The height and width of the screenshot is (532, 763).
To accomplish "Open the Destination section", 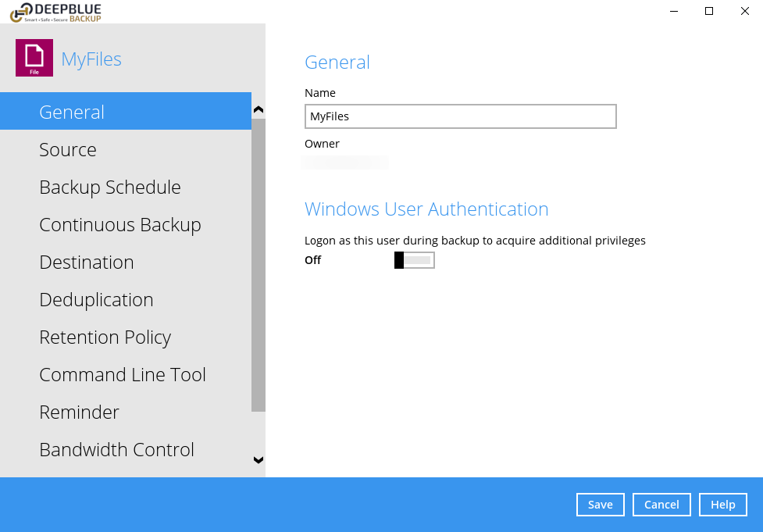I will pos(87,262).
